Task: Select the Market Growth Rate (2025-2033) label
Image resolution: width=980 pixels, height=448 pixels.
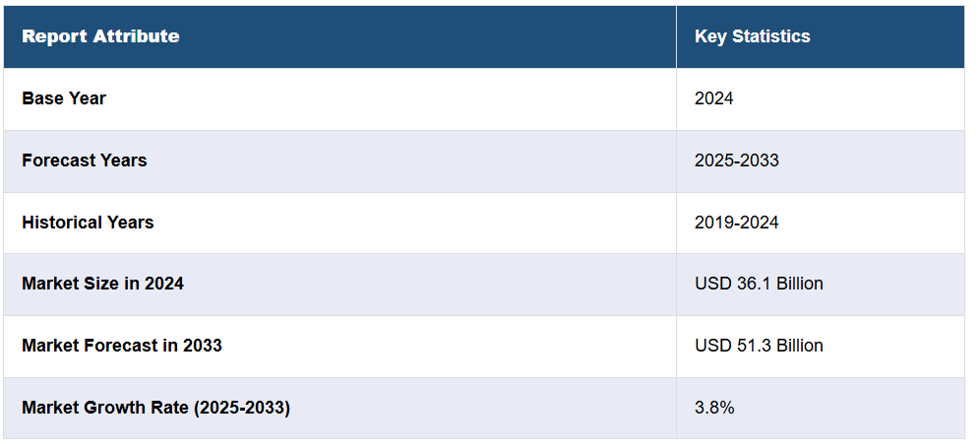Action: click(x=155, y=408)
